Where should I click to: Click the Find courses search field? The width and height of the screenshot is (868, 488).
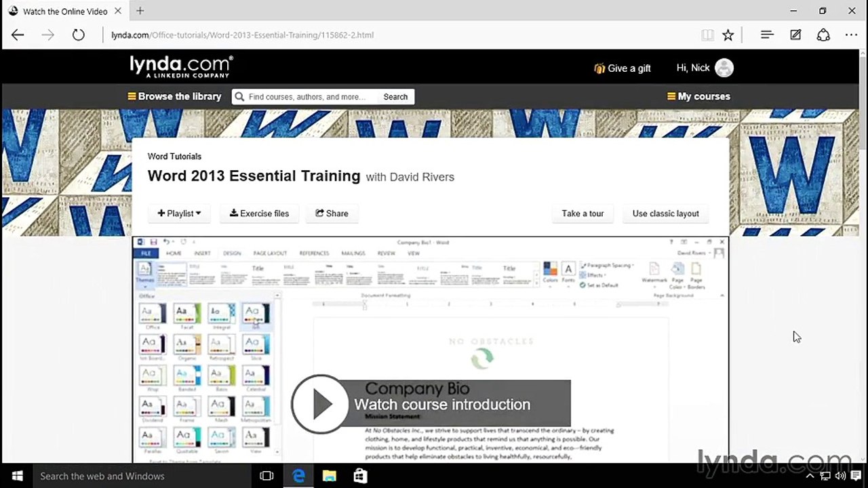coord(305,97)
